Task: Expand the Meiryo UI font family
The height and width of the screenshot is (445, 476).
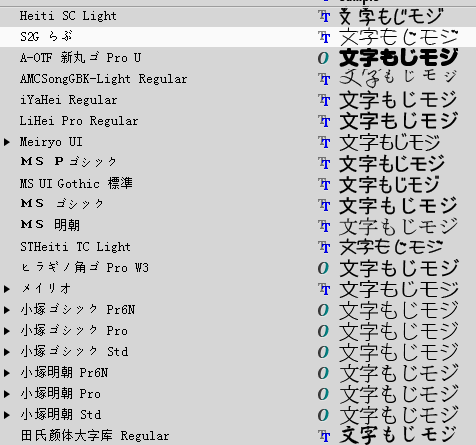Action: (7, 142)
